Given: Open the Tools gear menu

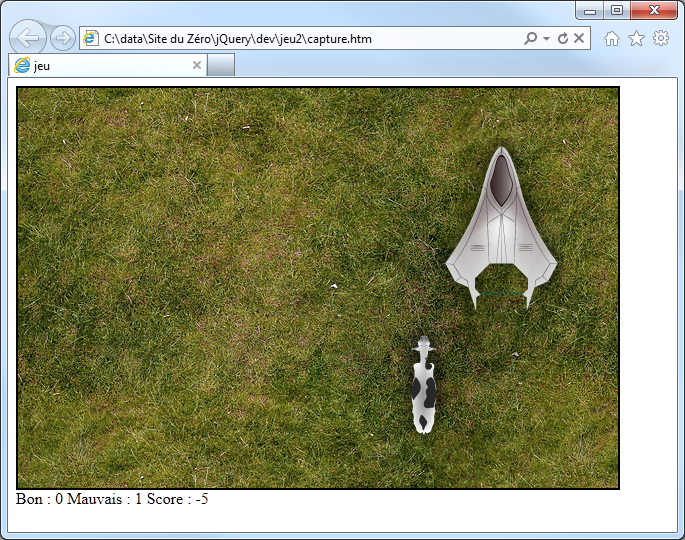Looking at the screenshot, I should [660, 39].
